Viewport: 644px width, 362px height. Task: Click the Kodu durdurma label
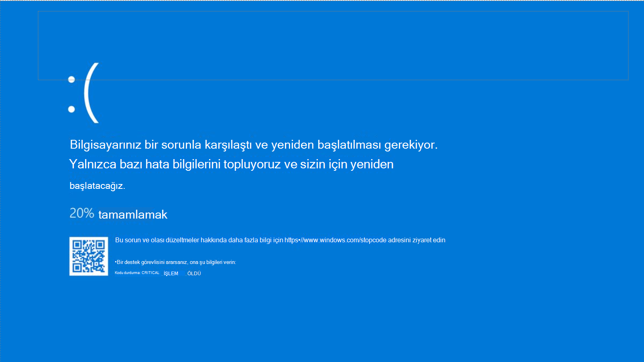pos(126,273)
